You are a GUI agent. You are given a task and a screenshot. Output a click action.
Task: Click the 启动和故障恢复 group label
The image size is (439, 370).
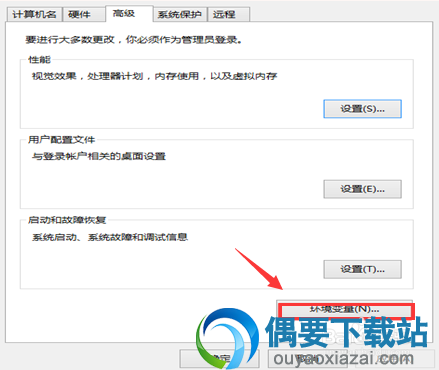pos(67,220)
